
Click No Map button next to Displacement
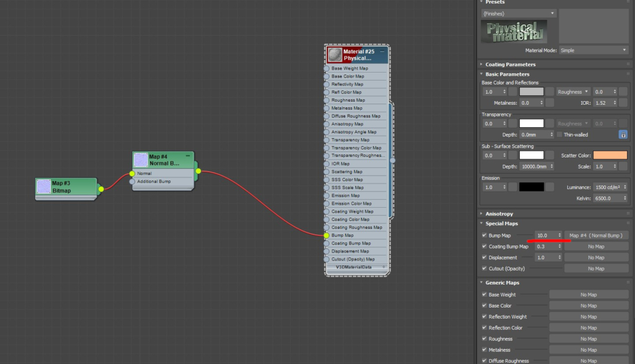tap(595, 257)
